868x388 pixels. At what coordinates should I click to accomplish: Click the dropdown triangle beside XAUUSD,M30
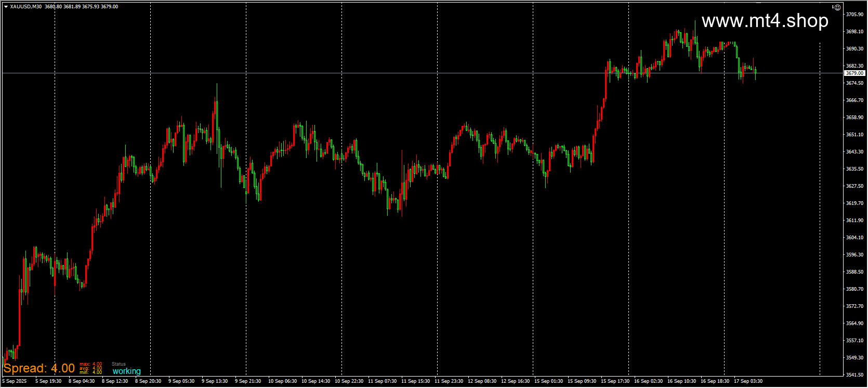6,7
